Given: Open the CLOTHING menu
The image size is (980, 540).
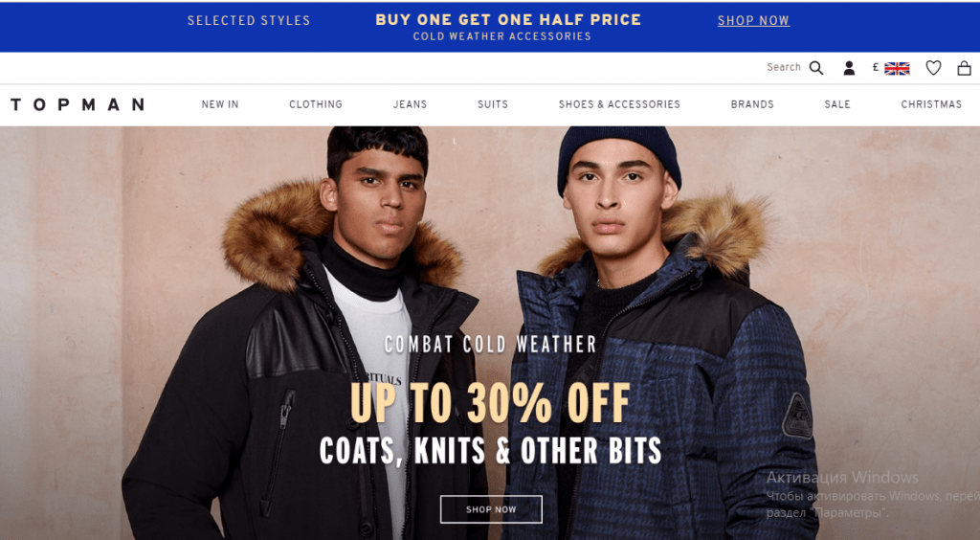Looking at the screenshot, I should tap(316, 104).
